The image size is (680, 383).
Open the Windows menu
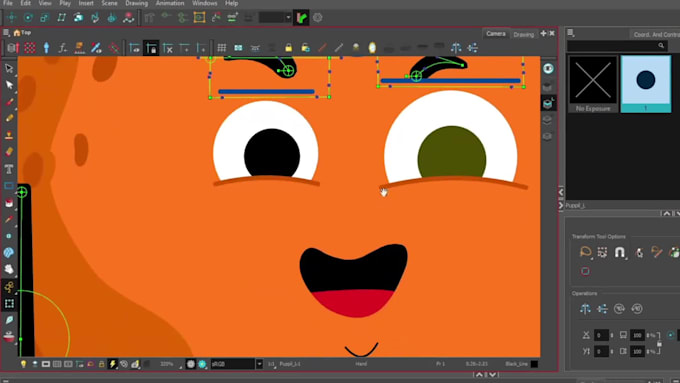click(x=205, y=3)
